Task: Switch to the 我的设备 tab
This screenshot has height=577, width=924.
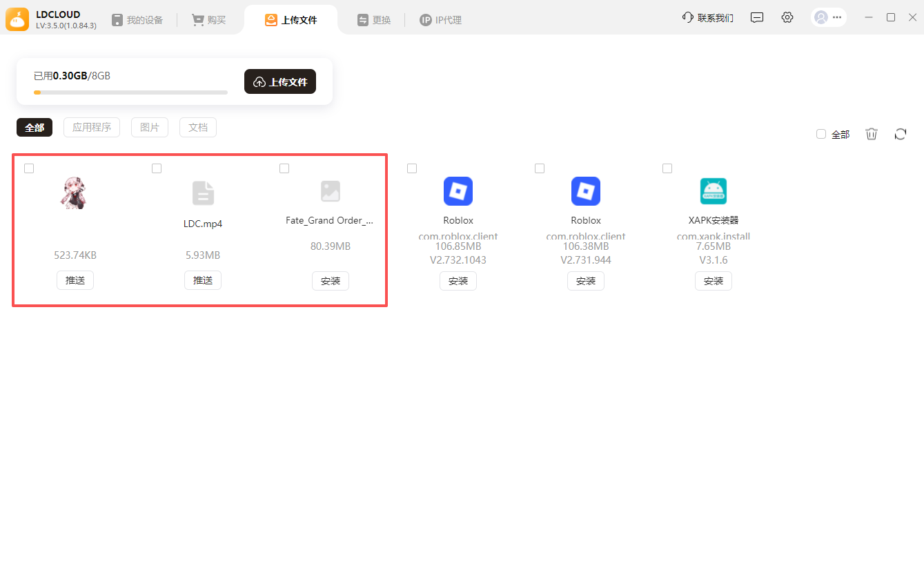Action: (x=137, y=20)
